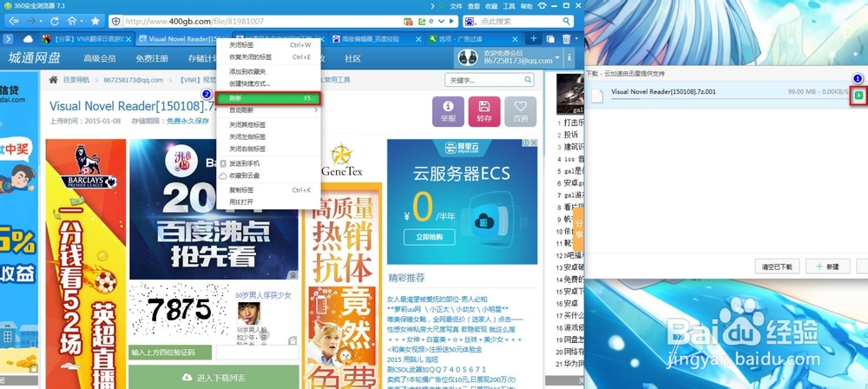
Task: Open dropdown arrow next to forward button
Action: coord(41,22)
